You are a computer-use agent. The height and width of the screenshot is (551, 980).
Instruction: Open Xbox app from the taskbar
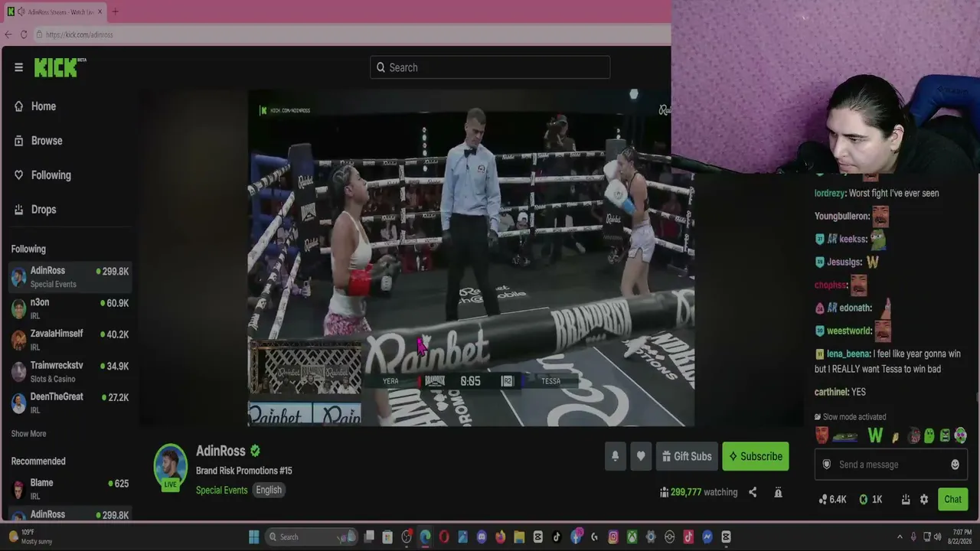point(632,536)
